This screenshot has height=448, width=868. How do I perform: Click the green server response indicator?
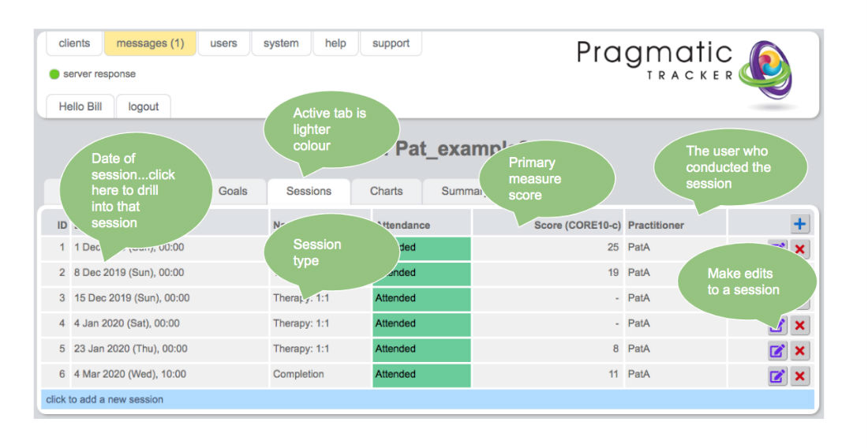(54, 74)
